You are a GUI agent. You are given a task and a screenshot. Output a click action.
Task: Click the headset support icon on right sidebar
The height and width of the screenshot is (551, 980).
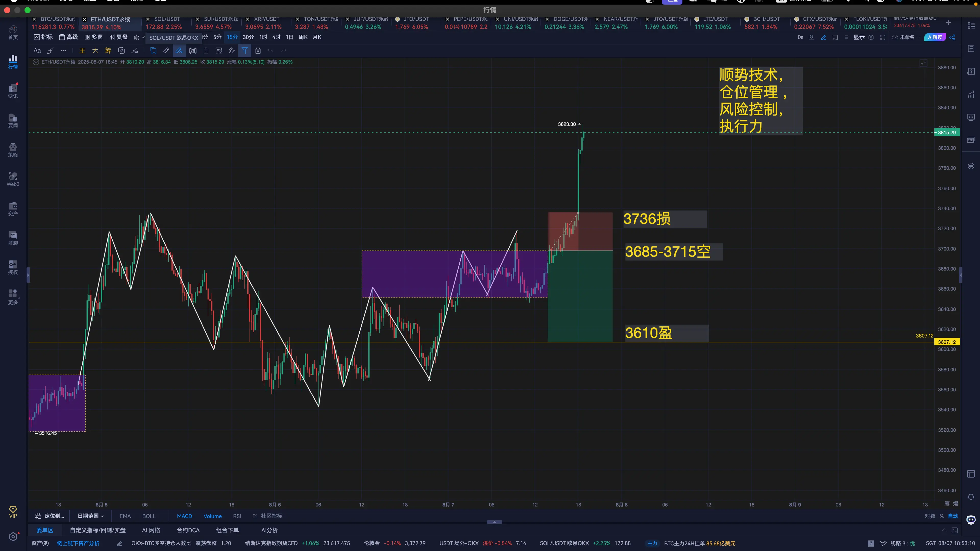(x=971, y=497)
